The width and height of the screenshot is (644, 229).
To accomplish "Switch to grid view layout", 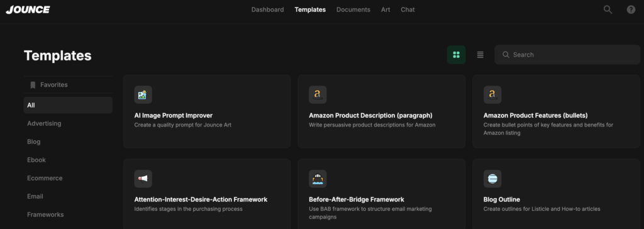I will point(456,55).
